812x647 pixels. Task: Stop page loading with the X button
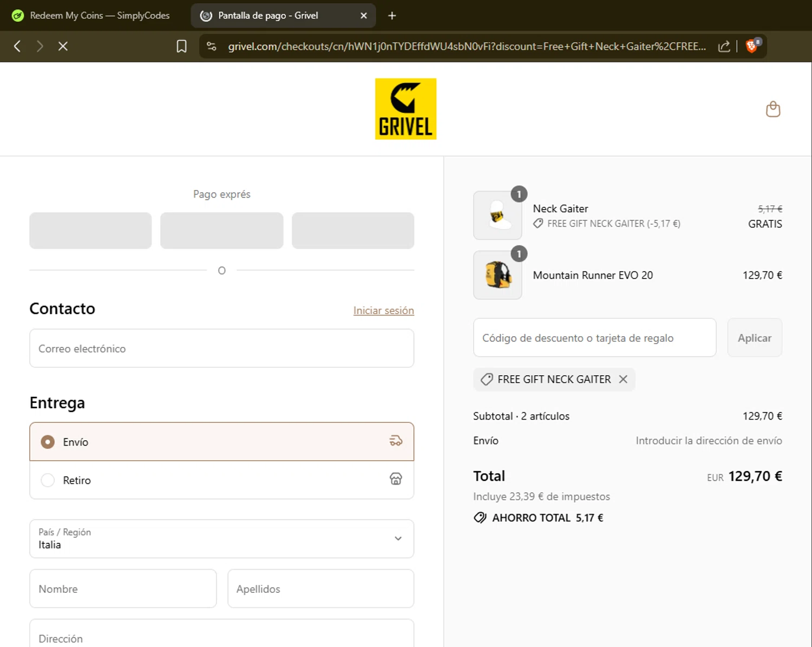coord(63,47)
